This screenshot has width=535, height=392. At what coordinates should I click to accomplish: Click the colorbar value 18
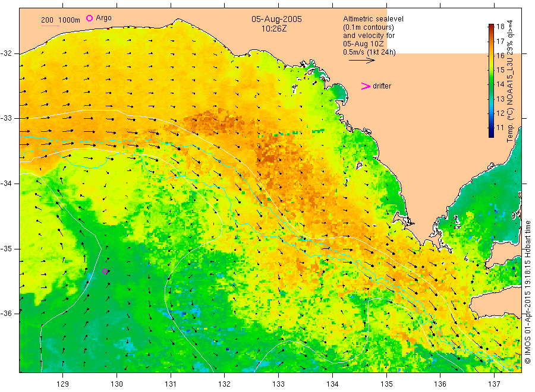(x=501, y=27)
